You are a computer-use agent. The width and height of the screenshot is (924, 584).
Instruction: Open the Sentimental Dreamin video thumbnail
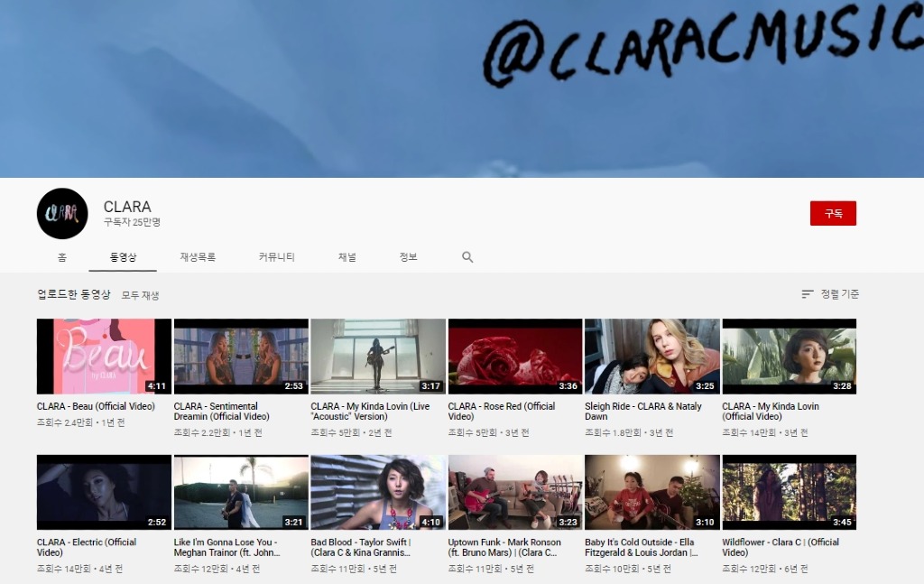[241, 357]
